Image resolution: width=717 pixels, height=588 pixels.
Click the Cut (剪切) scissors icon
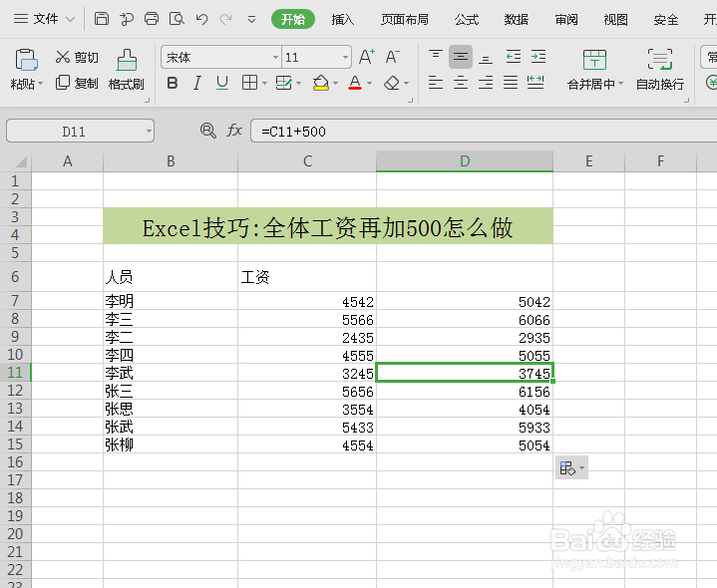point(62,57)
